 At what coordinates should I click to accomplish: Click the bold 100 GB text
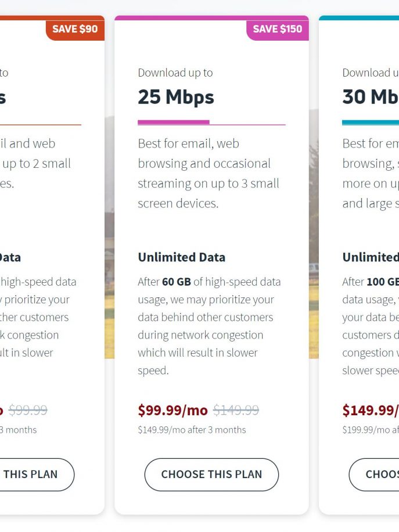point(383,282)
